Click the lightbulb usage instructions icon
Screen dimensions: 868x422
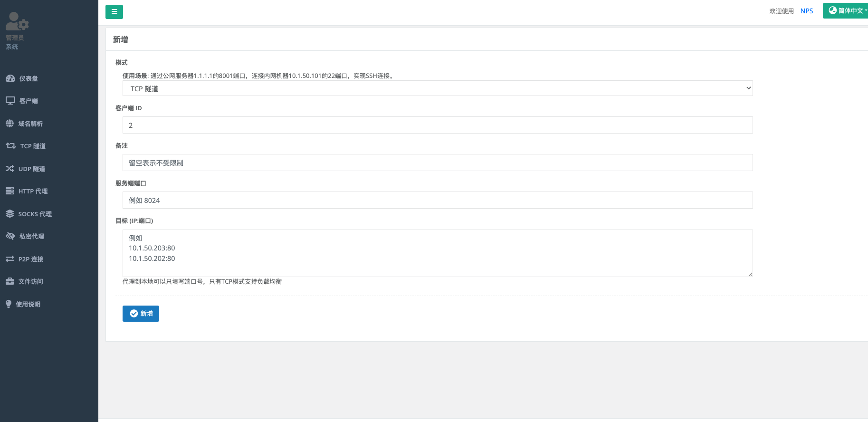click(9, 304)
